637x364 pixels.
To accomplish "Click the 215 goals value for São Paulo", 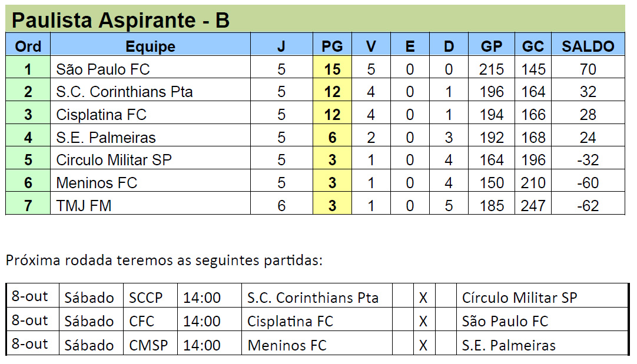I will point(492,69).
